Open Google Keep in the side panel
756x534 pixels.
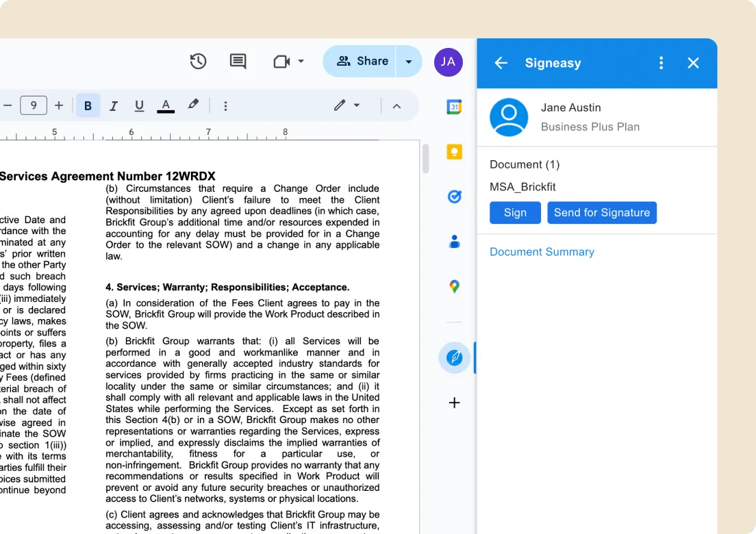[454, 152]
